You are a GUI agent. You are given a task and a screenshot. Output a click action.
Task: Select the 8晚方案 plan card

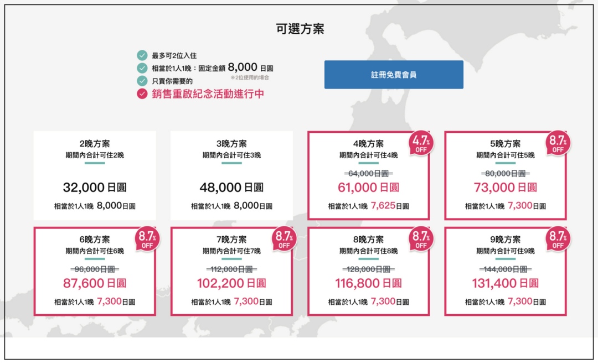pyautogui.click(x=368, y=272)
